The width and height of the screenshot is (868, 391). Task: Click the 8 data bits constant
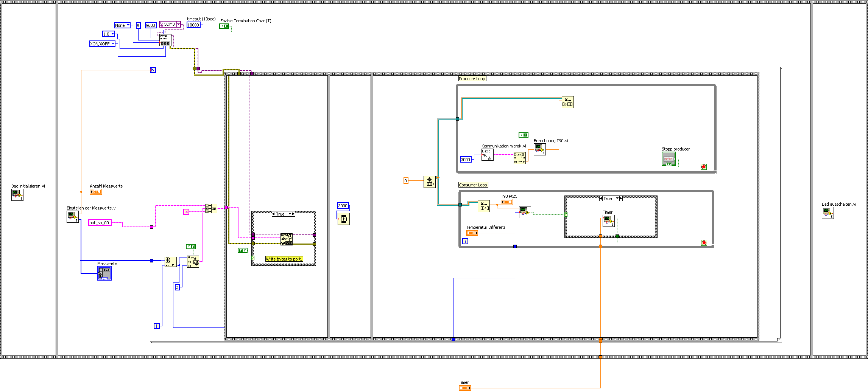pyautogui.click(x=138, y=25)
